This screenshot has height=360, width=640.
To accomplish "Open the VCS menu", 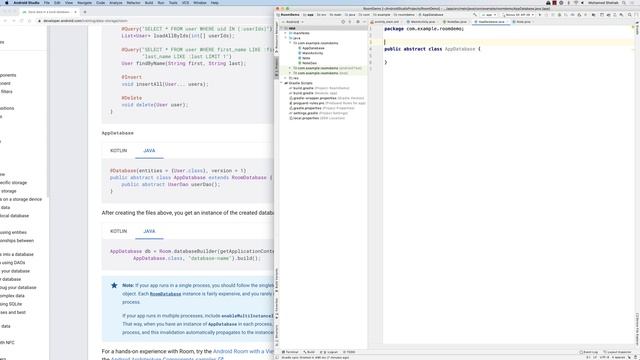I will click(185, 2).
